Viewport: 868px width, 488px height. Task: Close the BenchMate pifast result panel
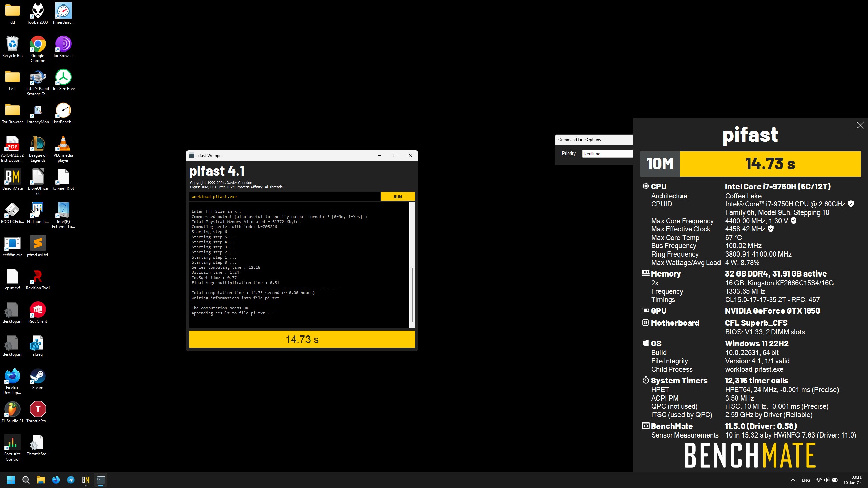860,125
